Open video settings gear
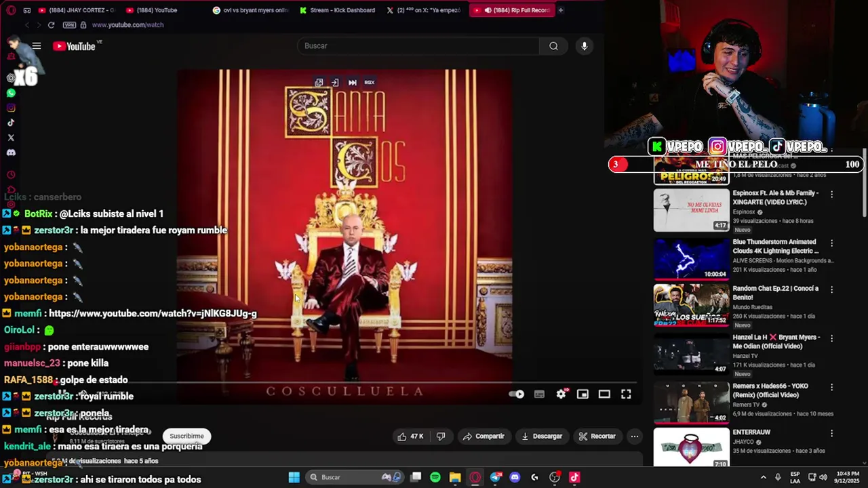This screenshot has height=488, width=868. coord(561,394)
